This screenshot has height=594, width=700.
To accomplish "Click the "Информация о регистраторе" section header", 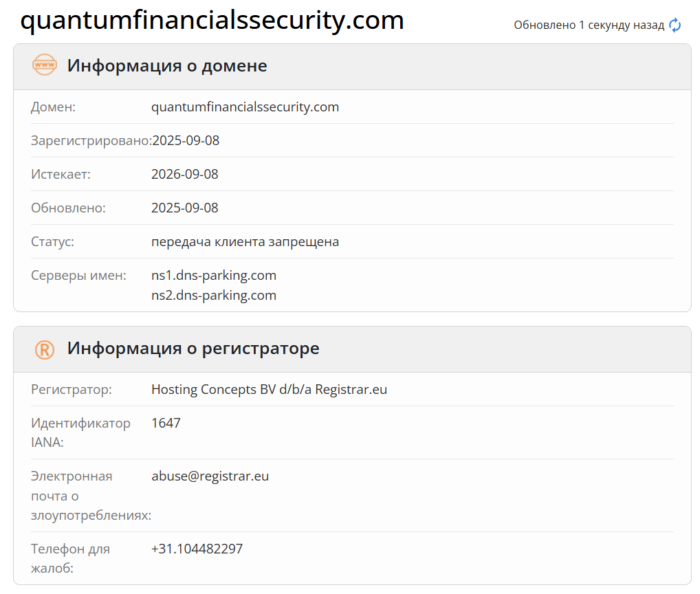I will tap(193, 349).
